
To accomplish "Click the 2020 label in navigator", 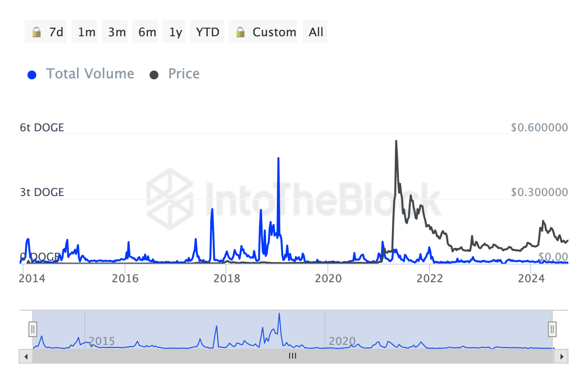I will 342,341.
